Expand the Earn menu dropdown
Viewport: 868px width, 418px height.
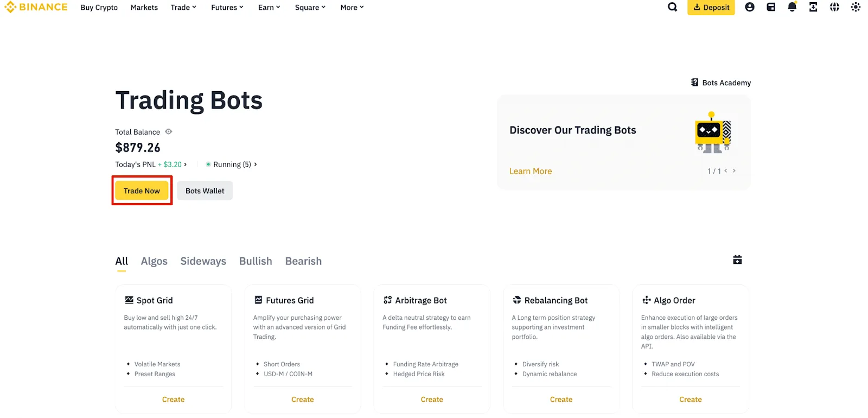coord(269,8)
